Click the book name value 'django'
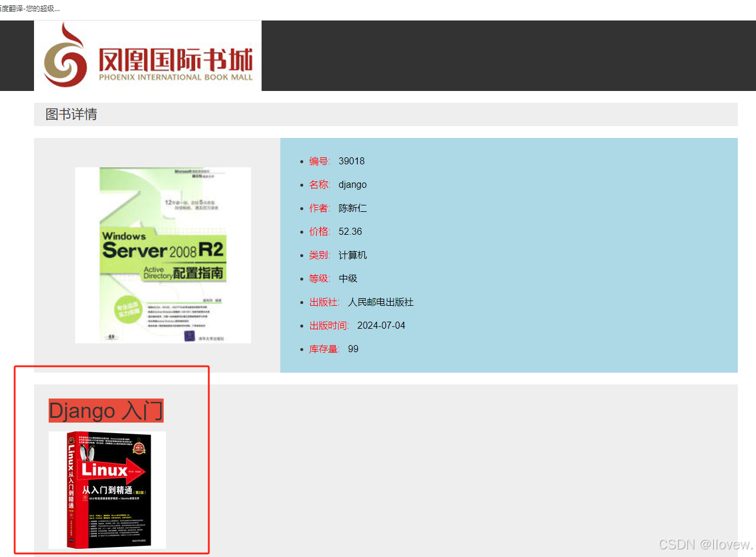This screenshot has height=557, width=756. point(352,185)
